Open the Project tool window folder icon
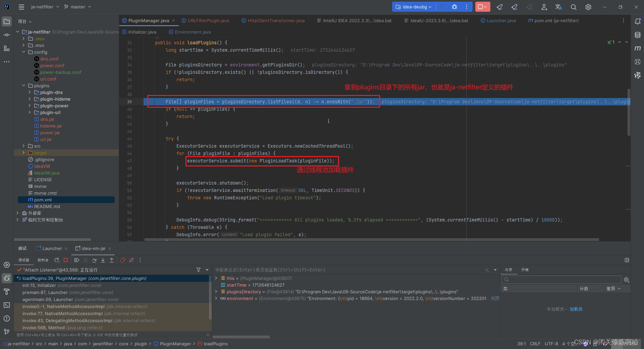The image size is (644, 349). pyautogui.click(x=7, y=22)
